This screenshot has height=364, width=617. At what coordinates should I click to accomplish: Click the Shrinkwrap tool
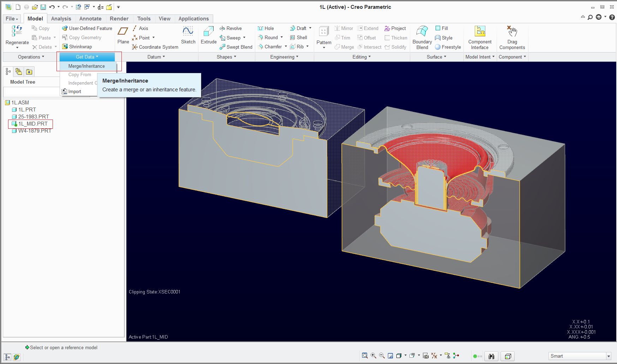point(77,47)
